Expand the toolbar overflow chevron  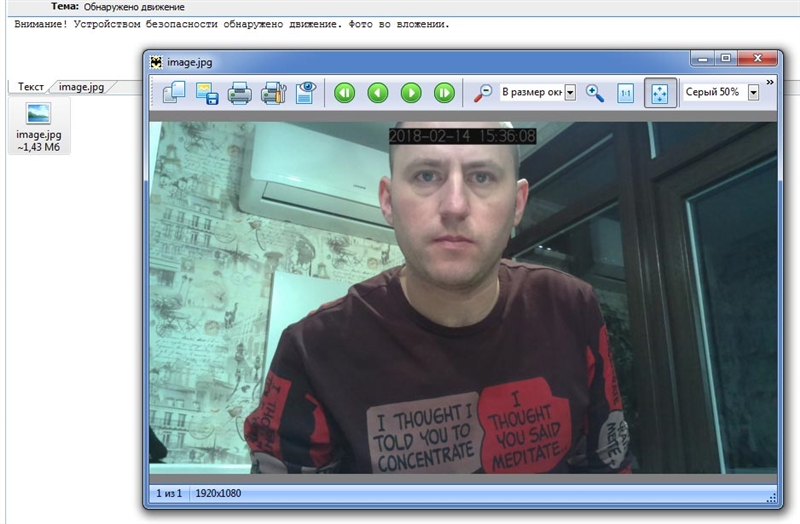coord(770,82)
